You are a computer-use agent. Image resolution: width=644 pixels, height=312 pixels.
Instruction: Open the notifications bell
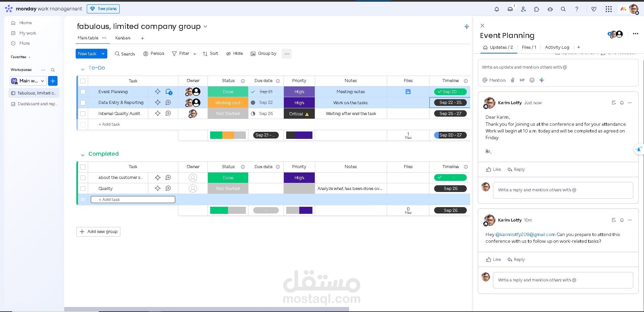[x=497, y=9]
